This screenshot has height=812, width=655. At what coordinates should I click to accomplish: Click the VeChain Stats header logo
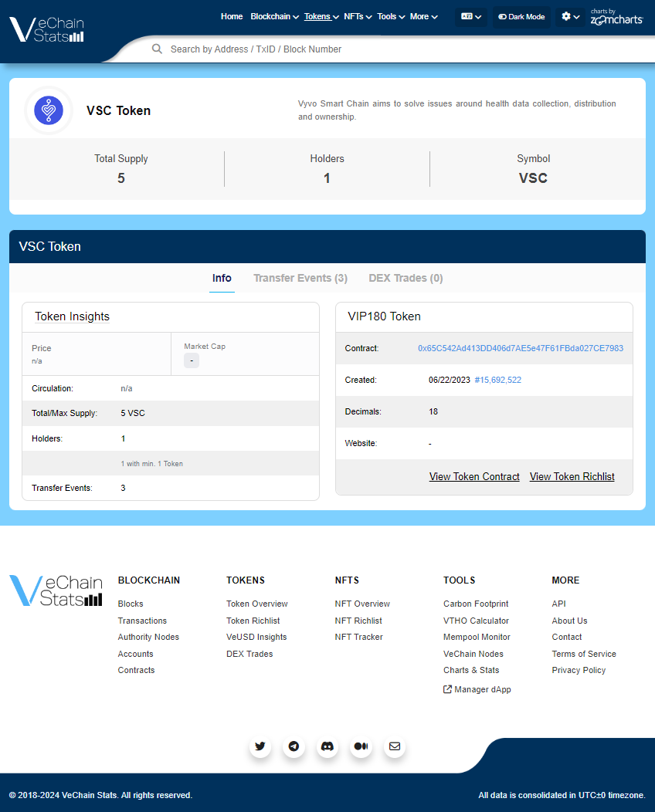pyautogui.click(x=46, y=29)
